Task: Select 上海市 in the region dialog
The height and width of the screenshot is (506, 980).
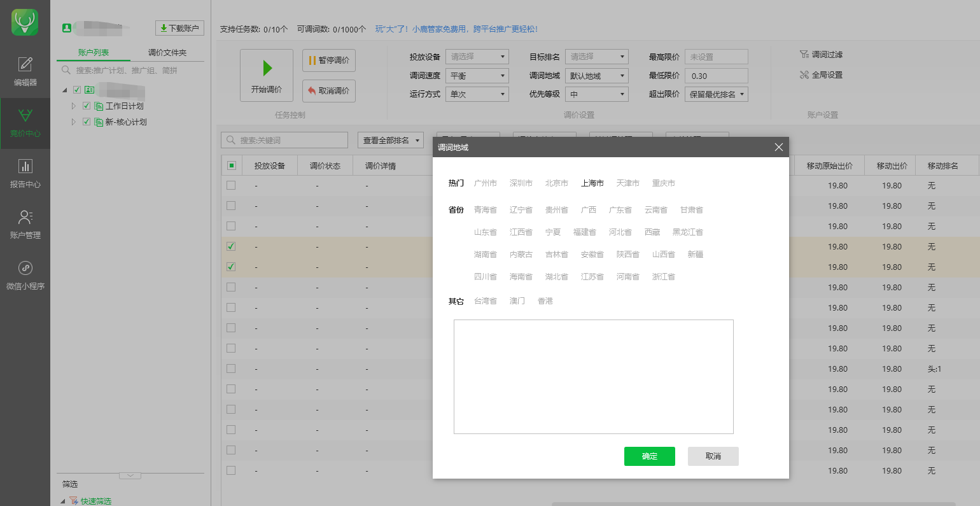Action: pos(592,183)
